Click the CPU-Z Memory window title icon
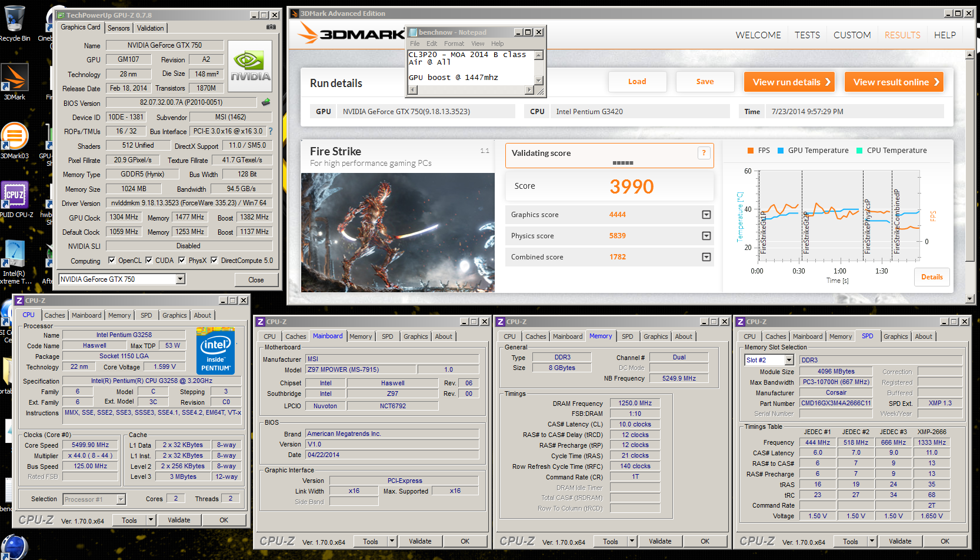 point(500,322)
